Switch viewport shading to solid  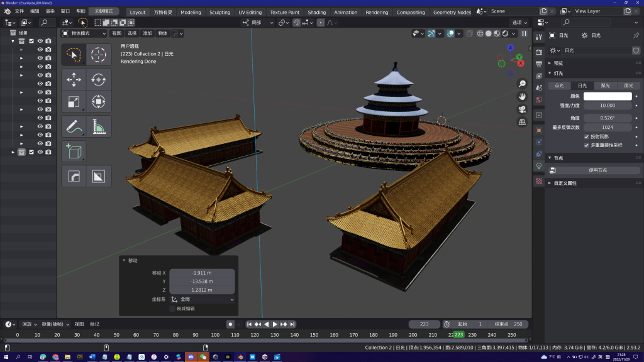[x=488, y=34]
